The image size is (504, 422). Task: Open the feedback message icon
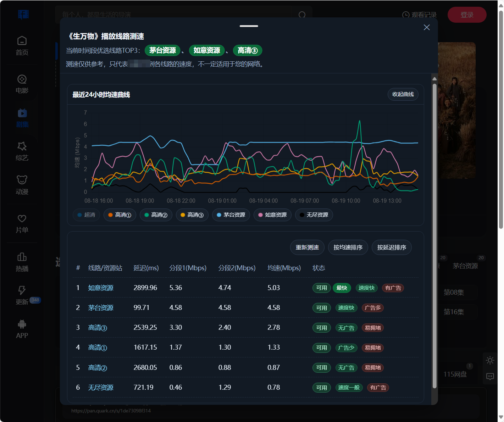(490, 376)
